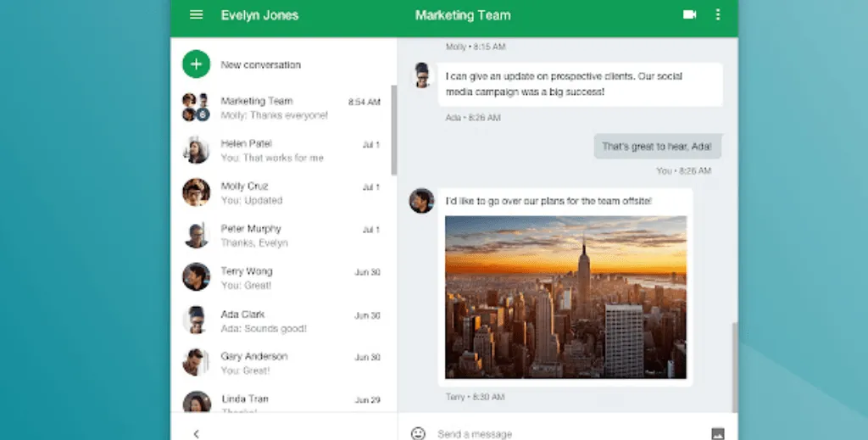Click 'Thanks, Evelyn' preview text
The height and width of the screenshot is (440, 868).
[x=254, y=243]
